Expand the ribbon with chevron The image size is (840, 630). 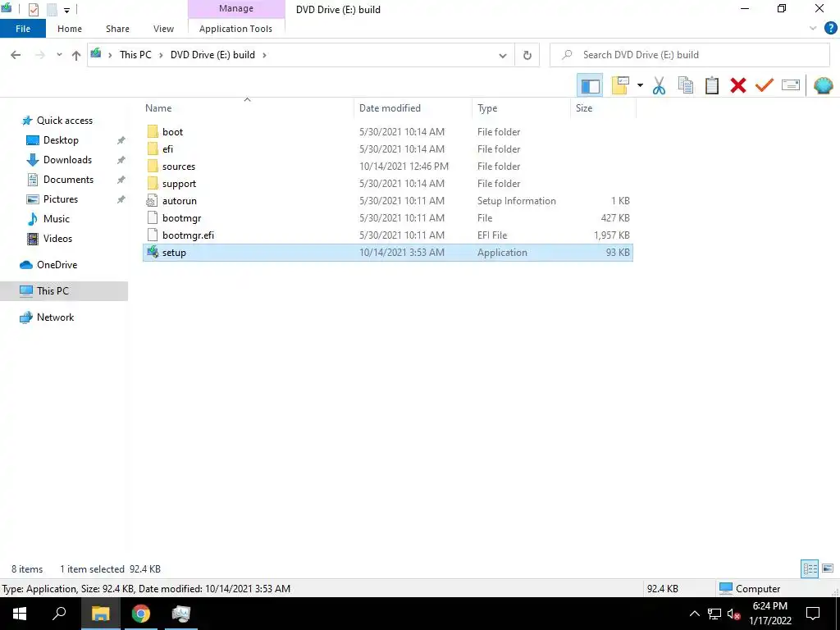813,29
